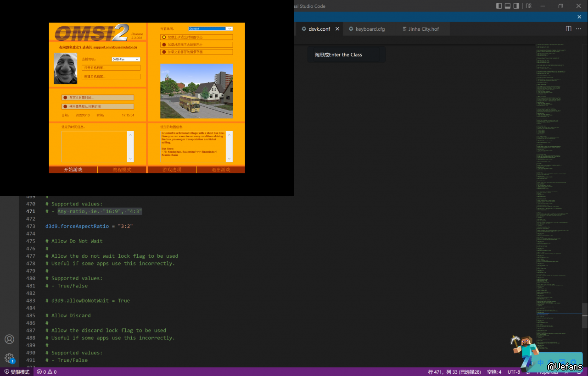Toggle the bottom panel layout icon
This screenshot has height=376, width=588.
508,6
